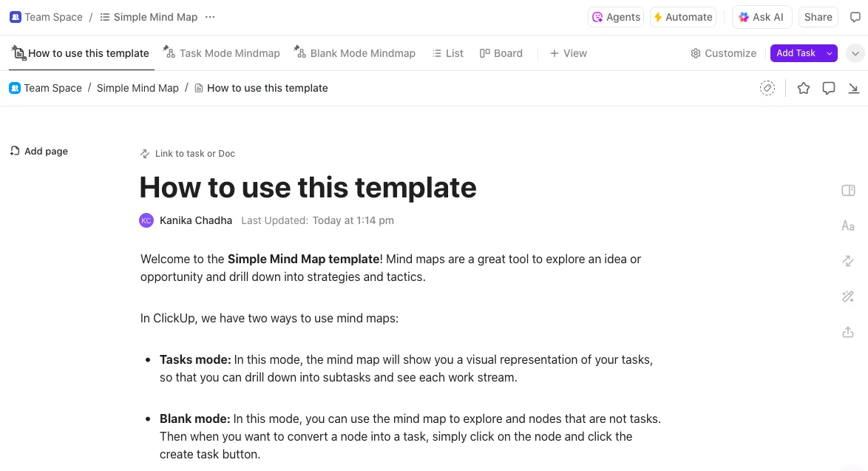Open the Automate menu
The image size is (868, 471).
[683, 17]
